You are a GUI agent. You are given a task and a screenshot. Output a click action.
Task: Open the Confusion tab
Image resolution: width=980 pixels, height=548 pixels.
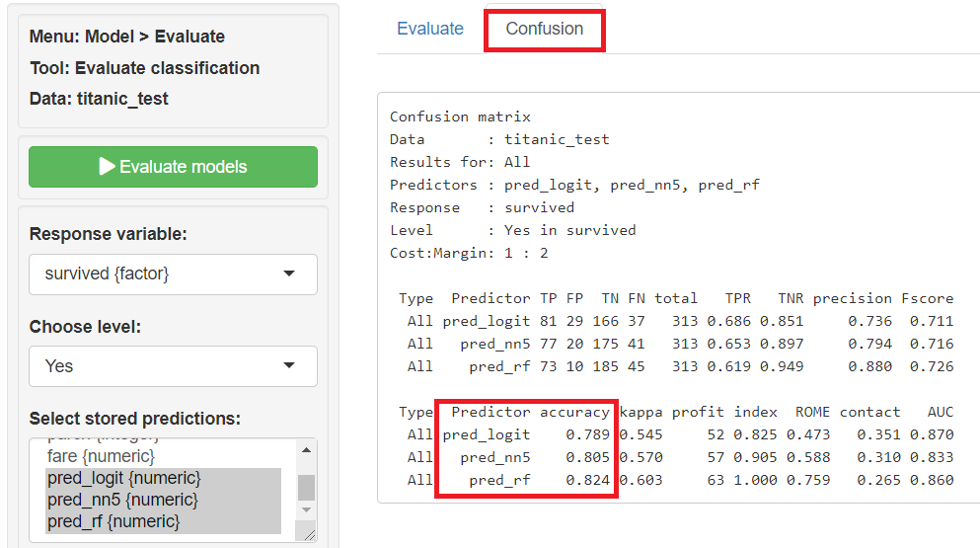544,29
